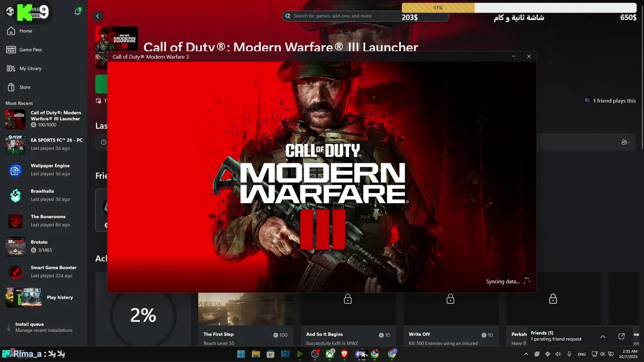Select Brotato in Most Recent
644x362 pixels.
click(x=44, y=246)
